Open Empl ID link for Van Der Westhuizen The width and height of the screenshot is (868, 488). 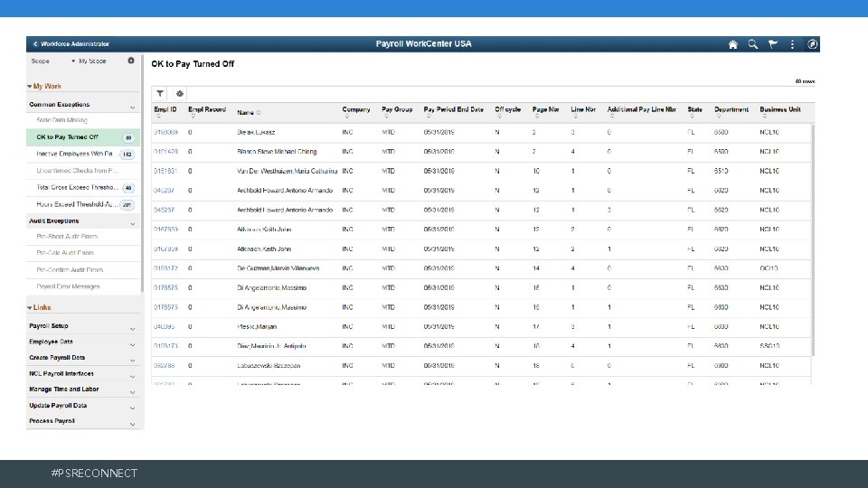(x=165, y=172)
